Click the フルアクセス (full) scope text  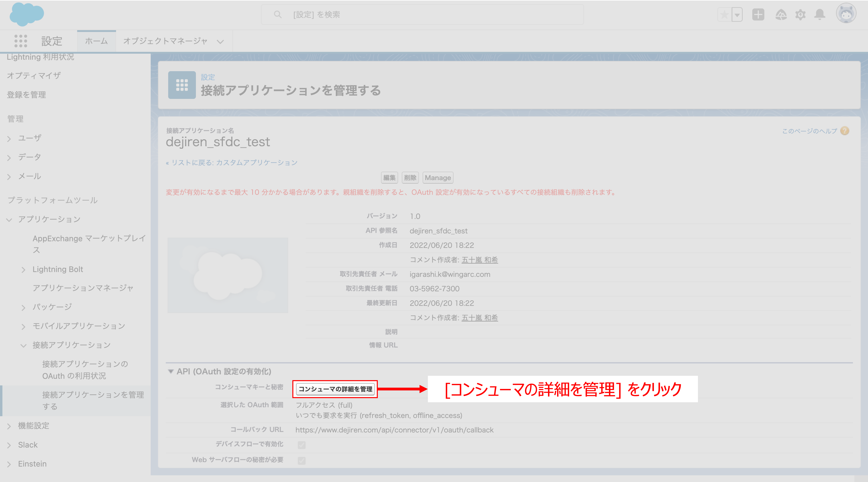324,405
